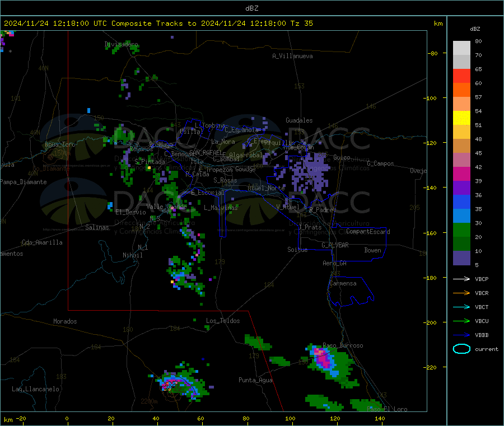Click the Nihuil place label
The image size is (504, 426).
pyautogui.click(x=132, y=255)
